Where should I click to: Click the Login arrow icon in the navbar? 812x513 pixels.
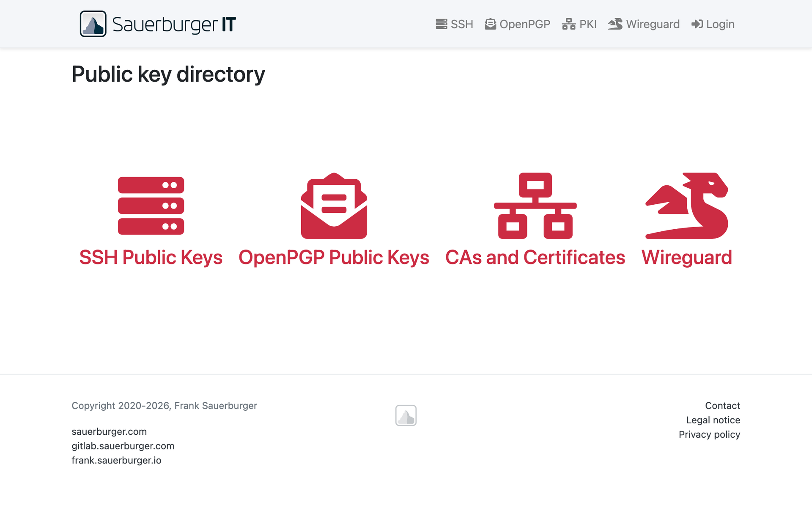(697, 24)
